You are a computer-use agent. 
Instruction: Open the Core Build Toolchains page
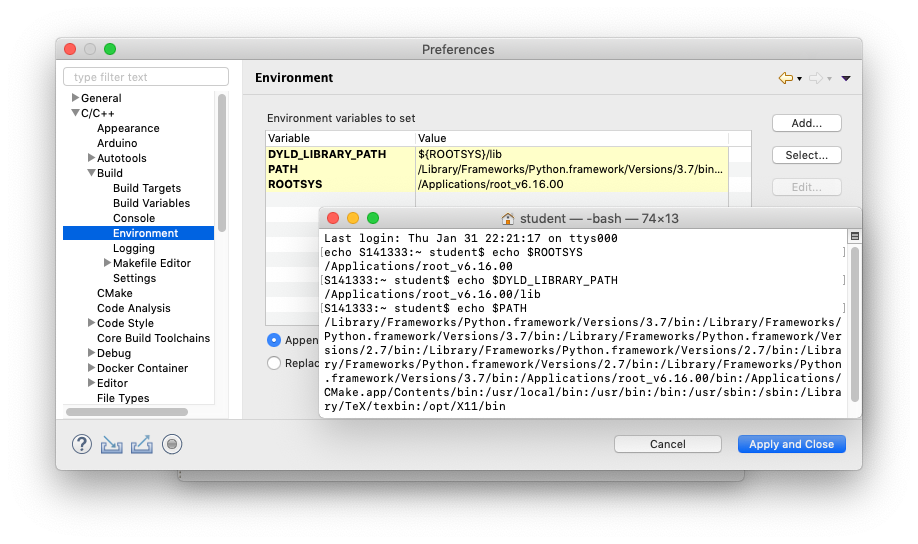pyautogui.click(x=153, y=338)
